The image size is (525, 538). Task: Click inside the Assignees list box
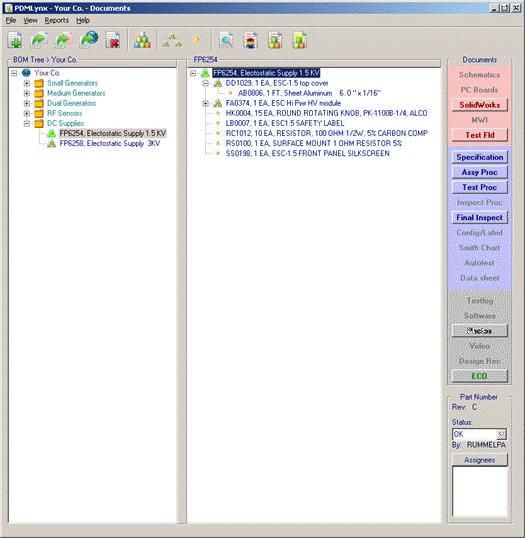[x=479, y=491]
